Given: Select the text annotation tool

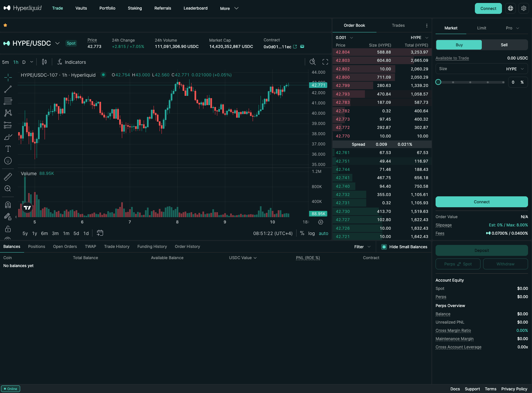Looking at the screenshot, I should [8, 149].
